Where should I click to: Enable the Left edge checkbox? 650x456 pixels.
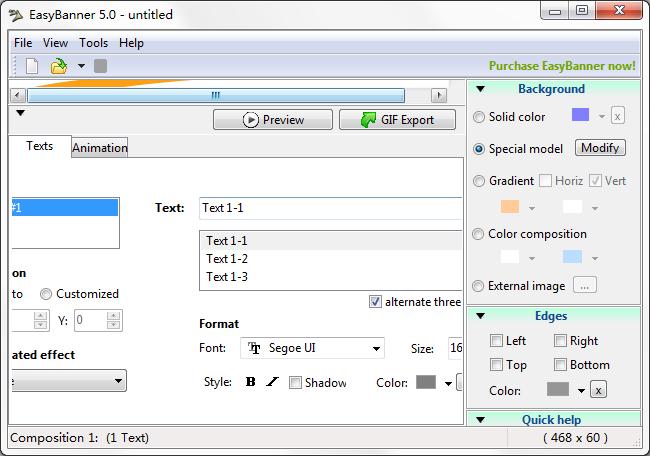tap(496, 341)
